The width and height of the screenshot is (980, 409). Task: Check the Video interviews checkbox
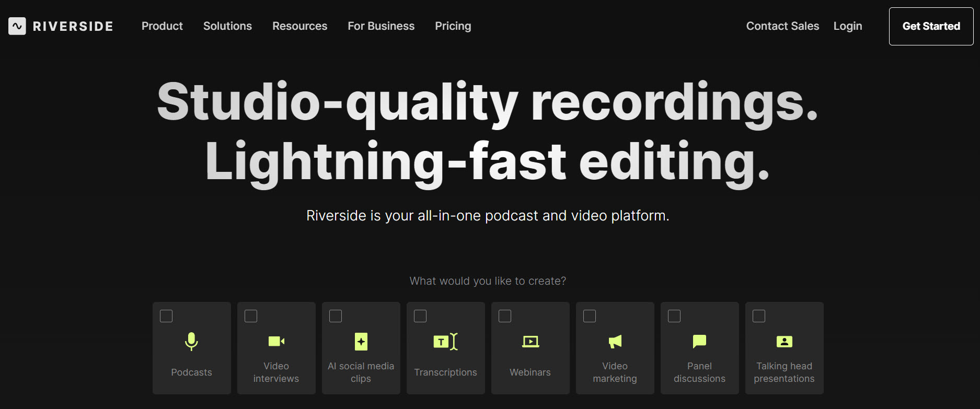(251, 316)
